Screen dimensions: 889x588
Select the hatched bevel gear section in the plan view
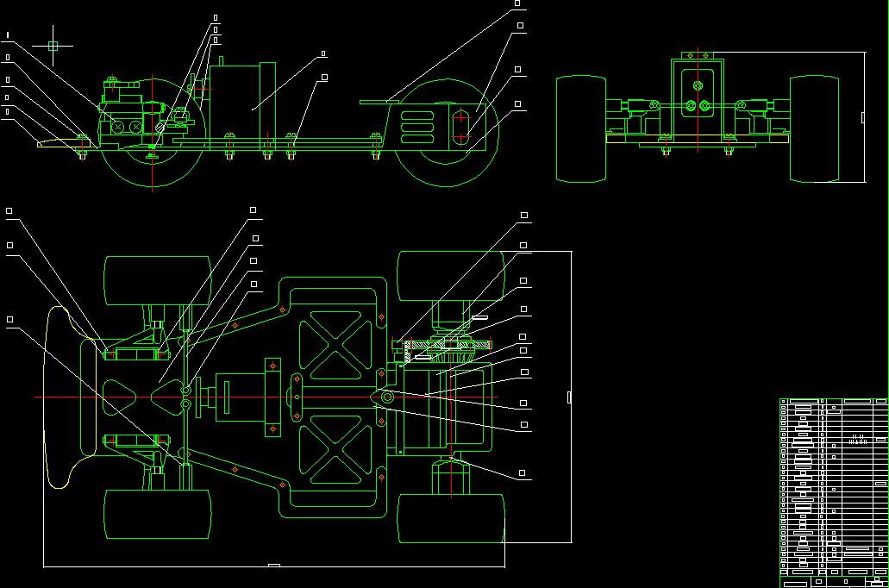pyautogui.click(x=448, y=346)
